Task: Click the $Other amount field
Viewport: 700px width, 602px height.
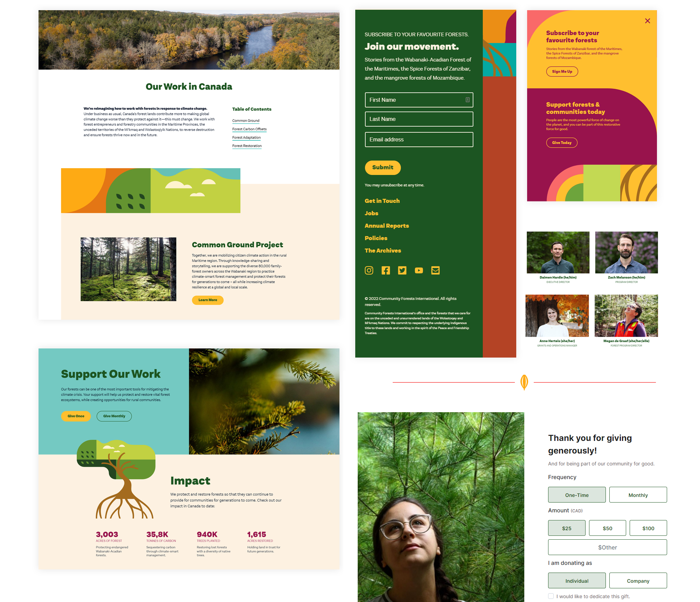Action: point(608,547)
